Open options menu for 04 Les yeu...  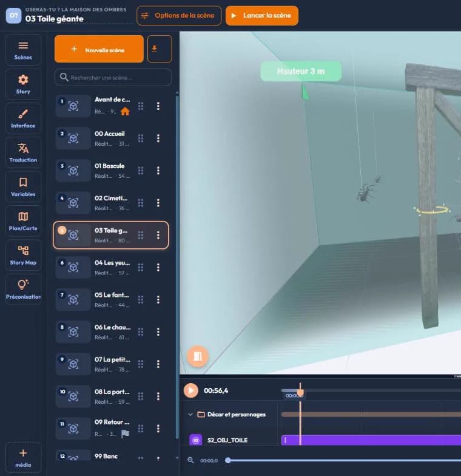[158, 267]
